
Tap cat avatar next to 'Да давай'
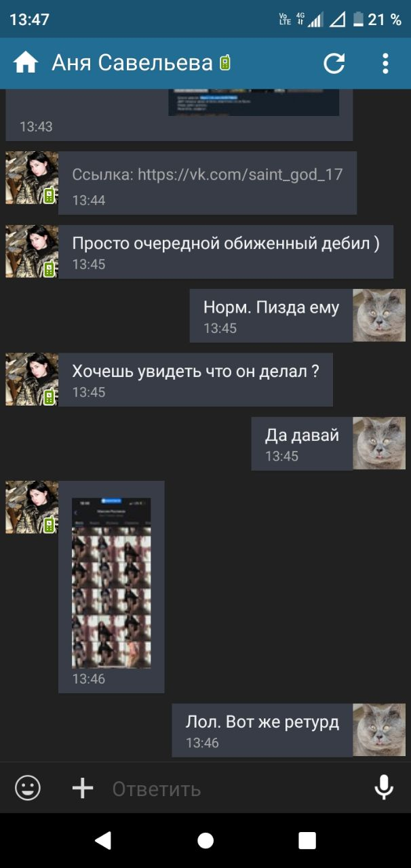[x=379, y=443]
